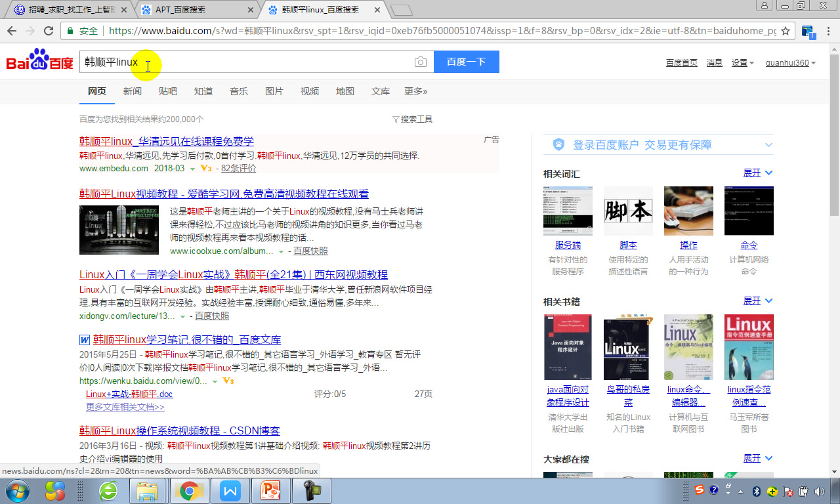Screen dimensions: 840x504
Task: Click the browser extension icon beside the star
Action: [x=808, y=31]
